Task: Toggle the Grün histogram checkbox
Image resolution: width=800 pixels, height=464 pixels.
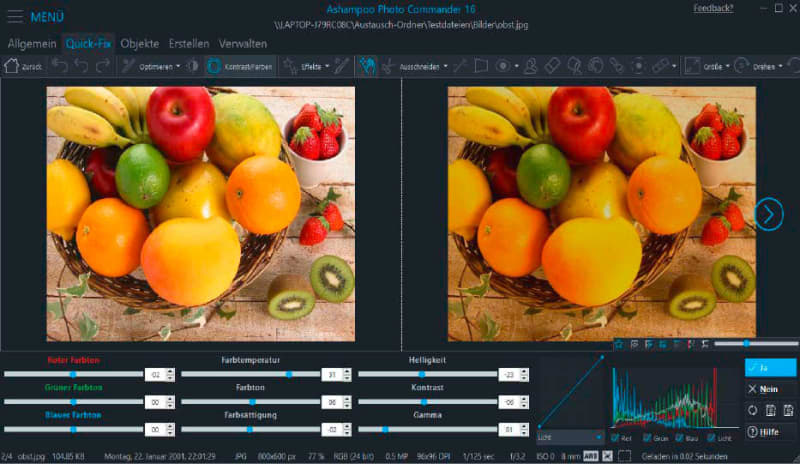Action: [647, 438]
